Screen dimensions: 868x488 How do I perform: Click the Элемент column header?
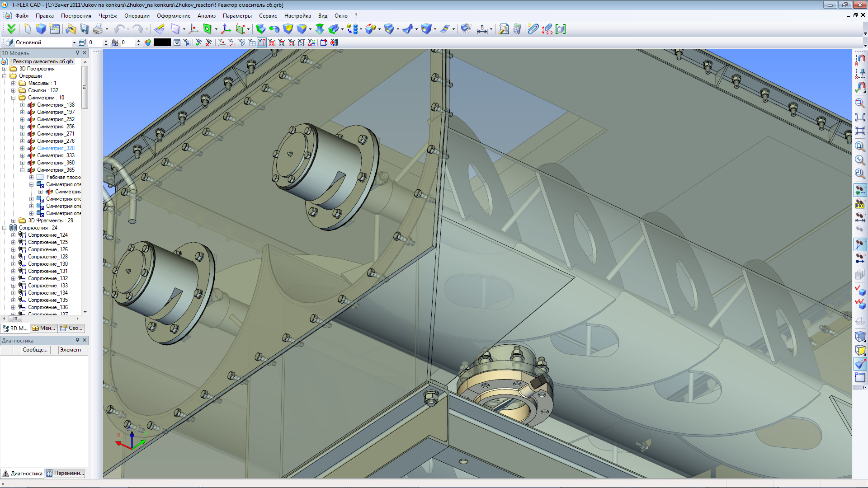[71, 350]
